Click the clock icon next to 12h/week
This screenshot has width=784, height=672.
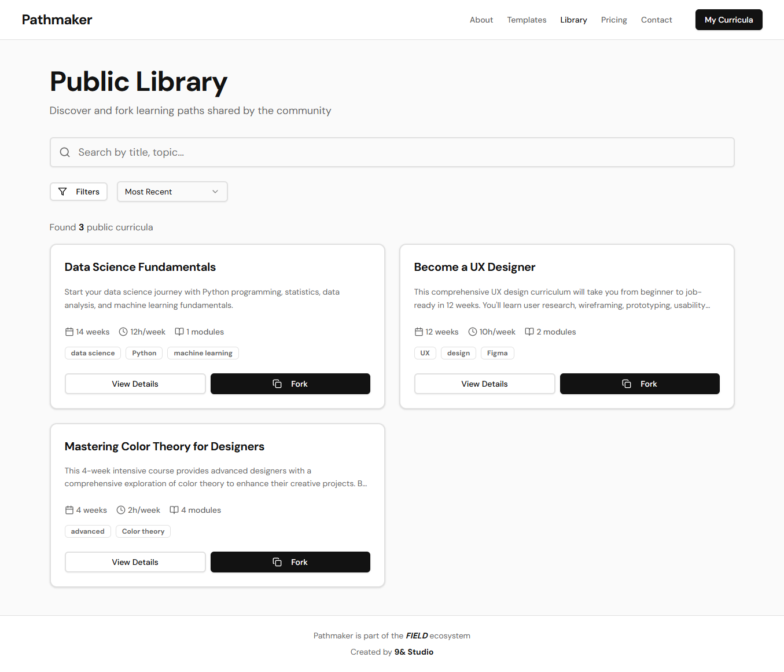click(123, 331)
